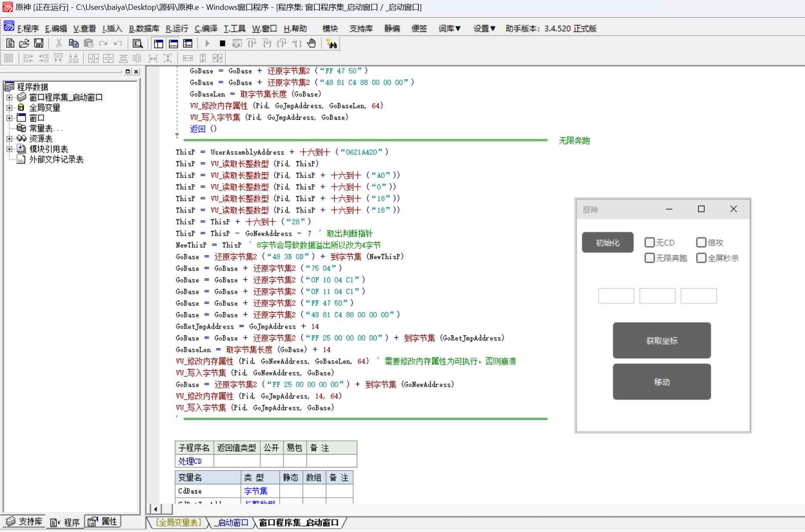Open the C.编译 menu

tap(206, 28)
